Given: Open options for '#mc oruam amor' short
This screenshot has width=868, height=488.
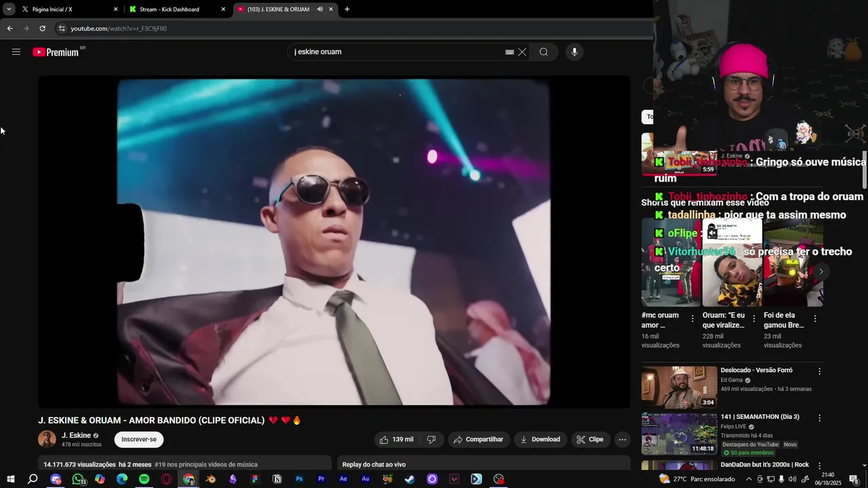Looking at the screenshot, I should point(692,319).
